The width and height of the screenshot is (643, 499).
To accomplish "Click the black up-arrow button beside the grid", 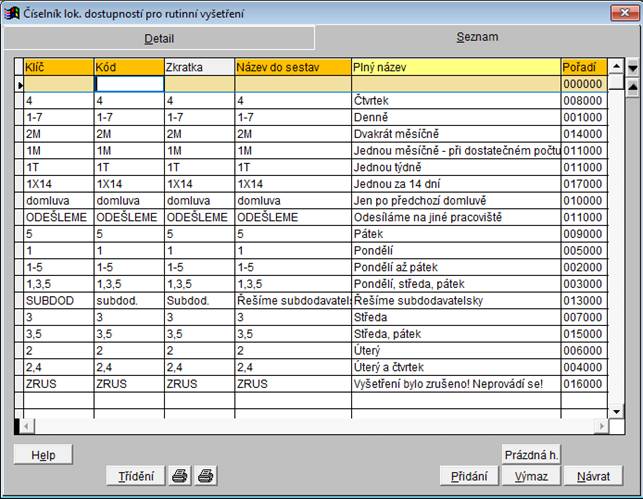I will coord(632,85).
